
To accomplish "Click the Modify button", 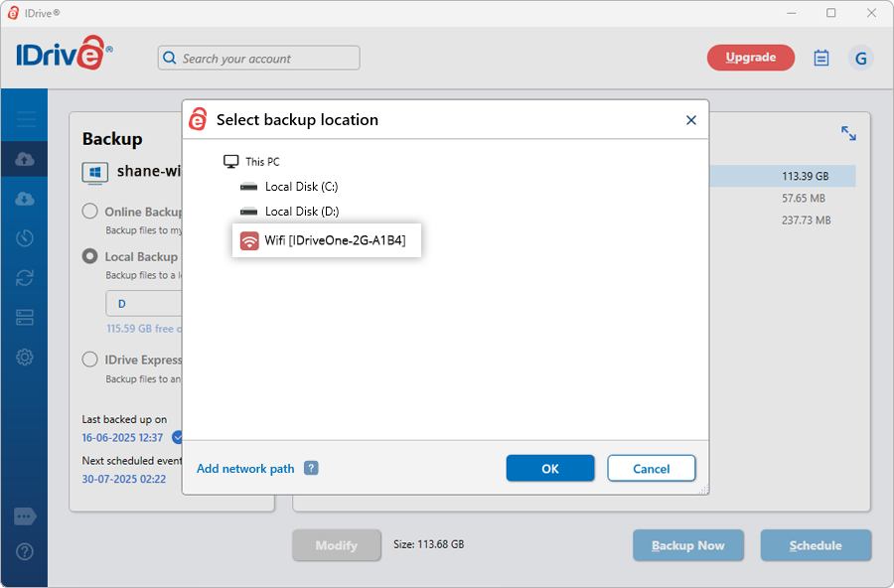I will pyautogui.click(x=337, y=545).
